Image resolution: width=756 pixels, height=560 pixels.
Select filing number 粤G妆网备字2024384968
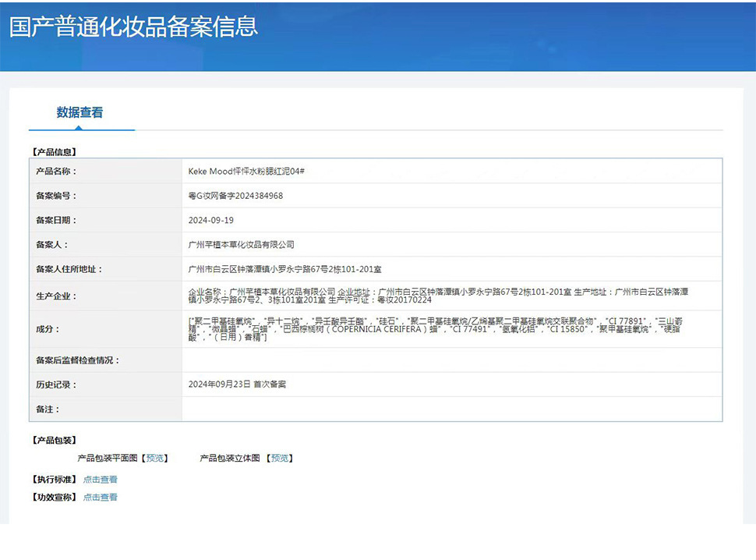pyautogui.click(x=236, y=196)
